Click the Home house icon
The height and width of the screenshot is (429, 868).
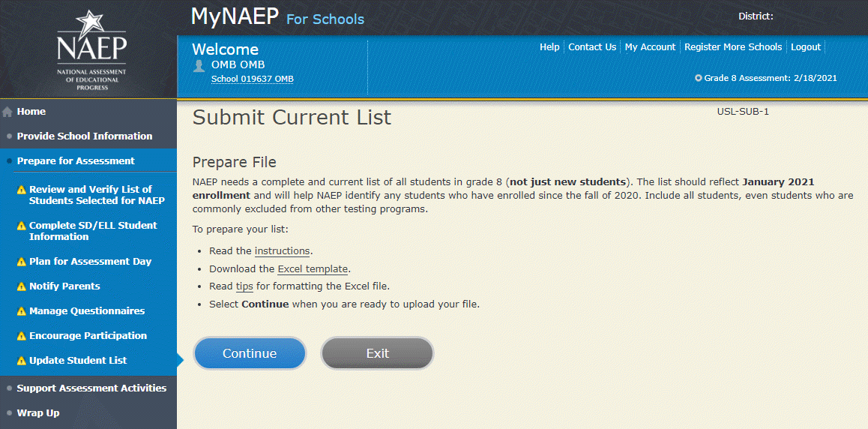[7, 112]
